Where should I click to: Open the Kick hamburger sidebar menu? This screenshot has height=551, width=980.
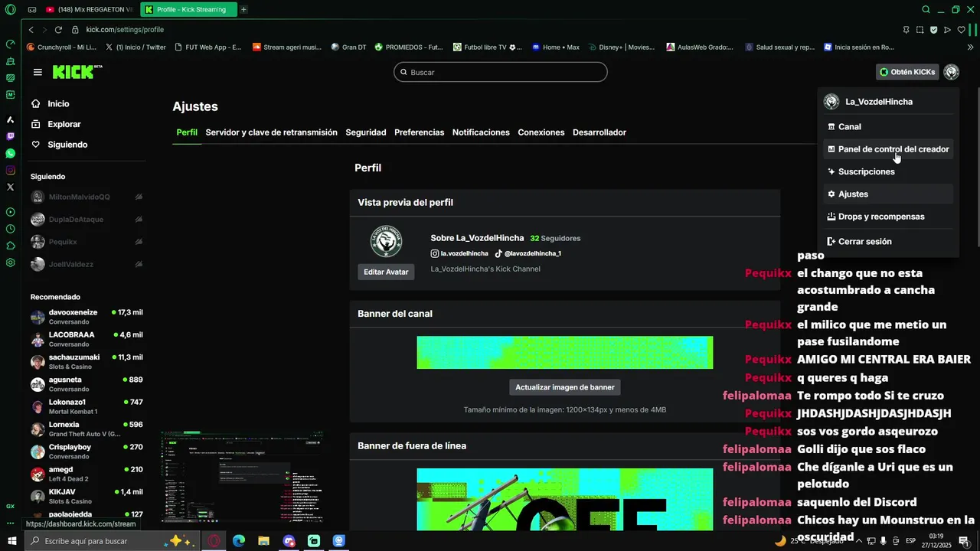point(38,72)
